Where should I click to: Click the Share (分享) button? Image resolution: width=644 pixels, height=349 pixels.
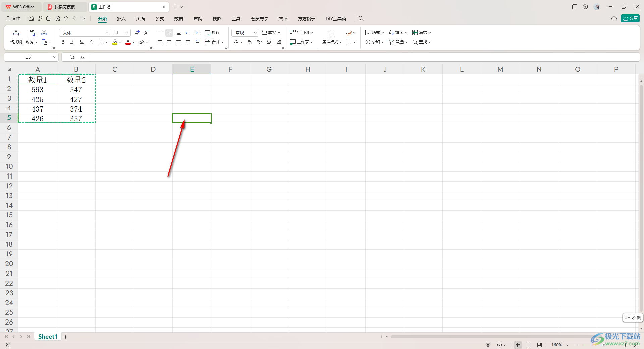(x=630, y=18)
